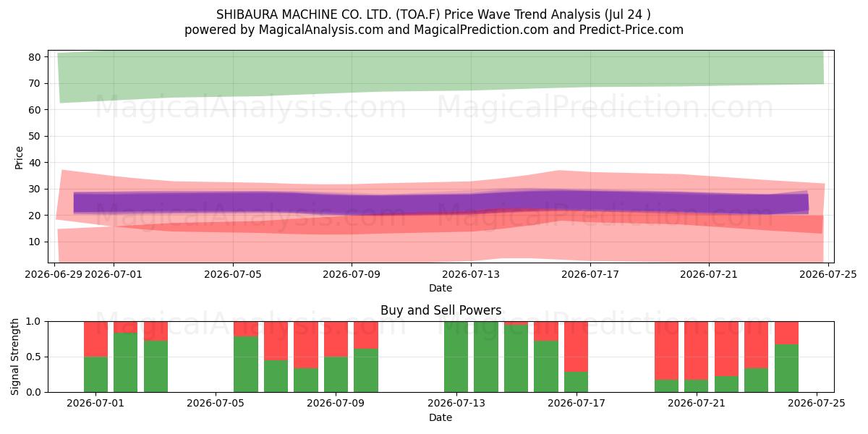Click the red segment of the 2026-07-17 signal bar
The height and width of the screenshot is (434, 868).
(576, 346)
